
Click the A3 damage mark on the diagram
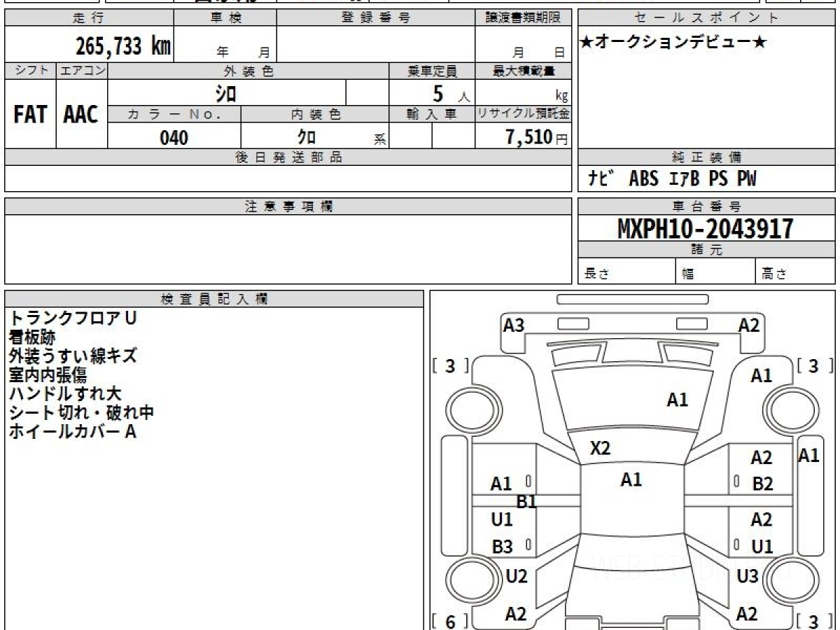(514, 325)
